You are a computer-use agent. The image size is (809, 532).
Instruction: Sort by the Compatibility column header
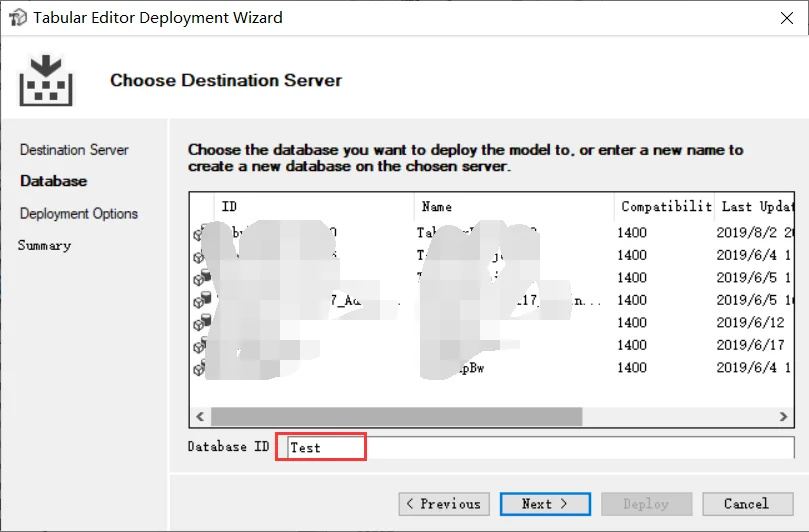665,207
